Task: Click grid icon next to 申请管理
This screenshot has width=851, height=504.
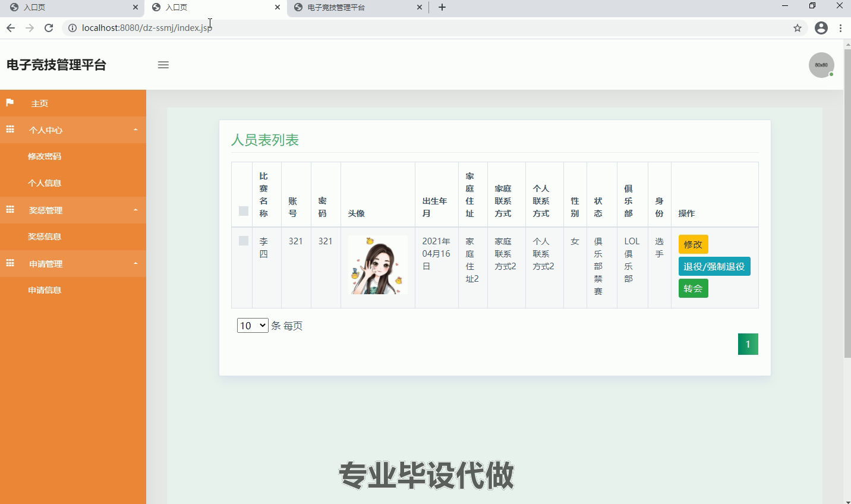Action: [x=10, y=263]
